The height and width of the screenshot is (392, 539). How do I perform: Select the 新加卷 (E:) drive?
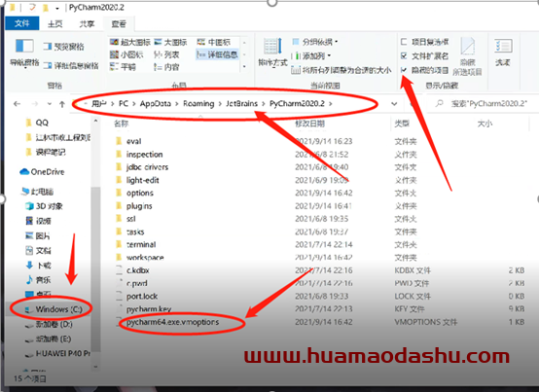click(48, 339)
